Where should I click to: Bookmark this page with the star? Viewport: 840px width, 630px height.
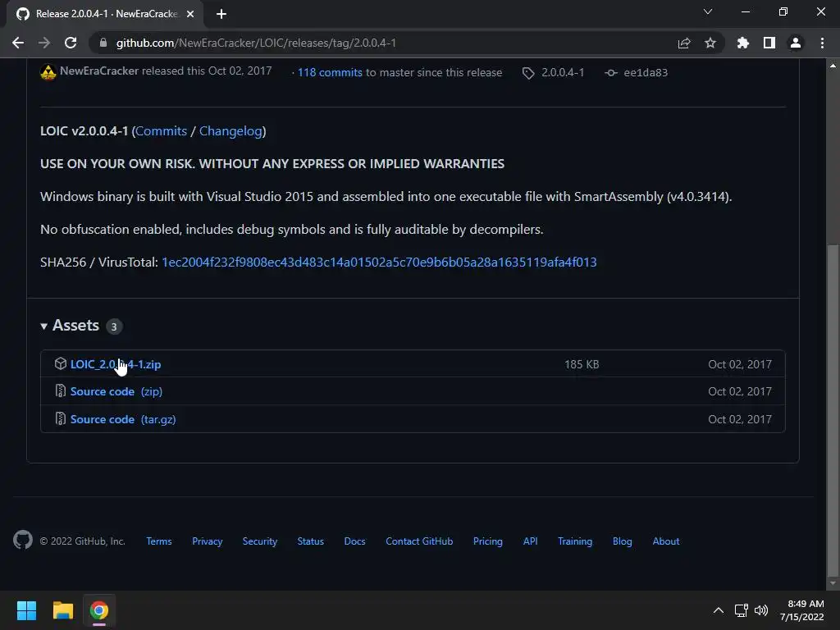coord(710,43)
